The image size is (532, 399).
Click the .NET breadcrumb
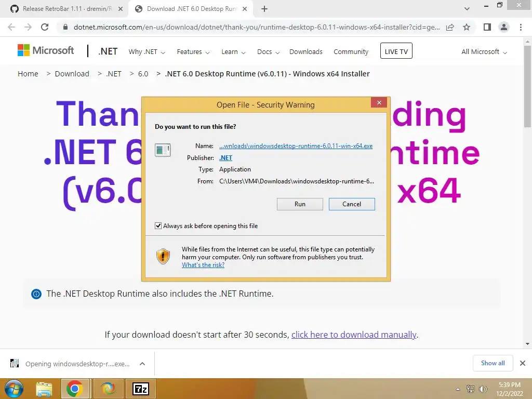click(114, 74)
